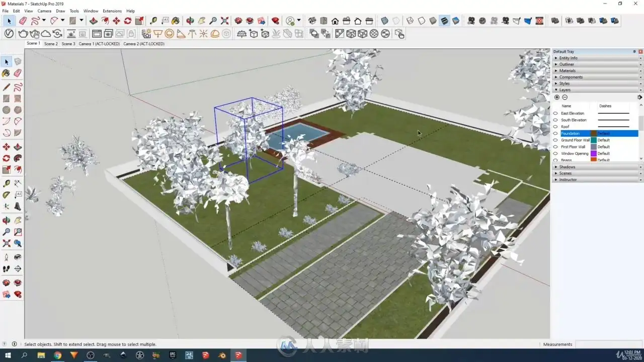
Task: Open the Paint Bucket tool in top toolbar
Action: tap(175, 21)
